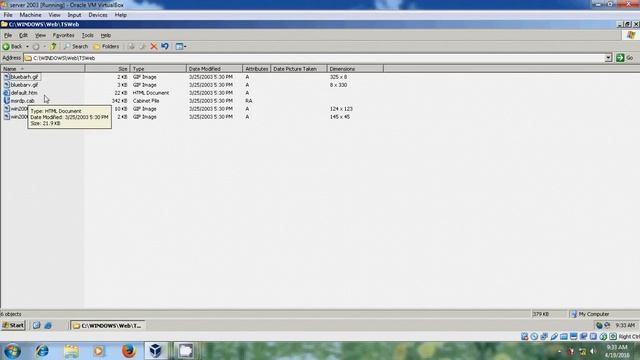The height and width of the screenshot is (360, 640).
Task: Show hidden host tray icons arrow
Action: 560,351
